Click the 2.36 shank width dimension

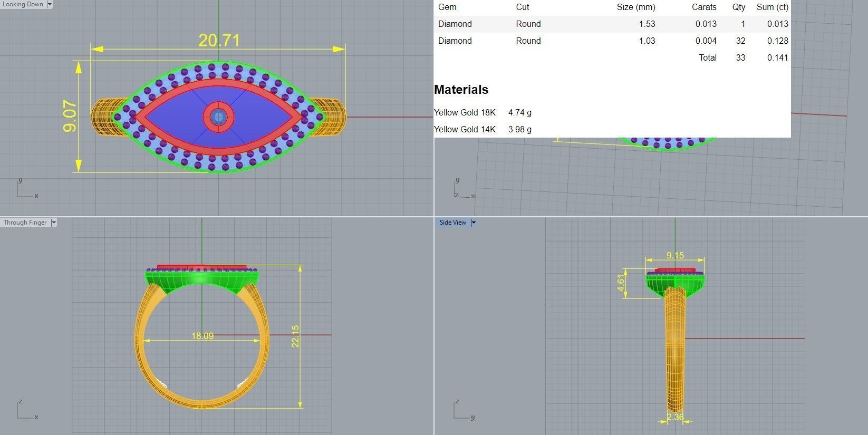click(675, 417)
